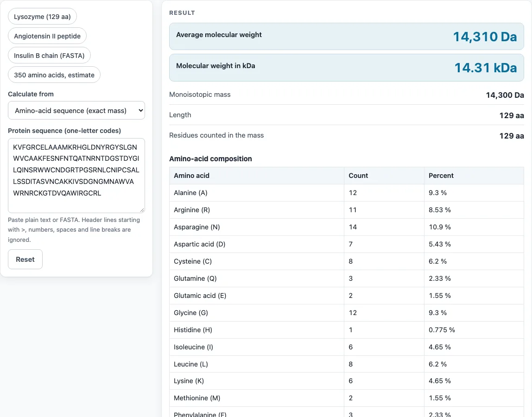Choose the 350 amino acids estimate preset

(x=54, y=75)
